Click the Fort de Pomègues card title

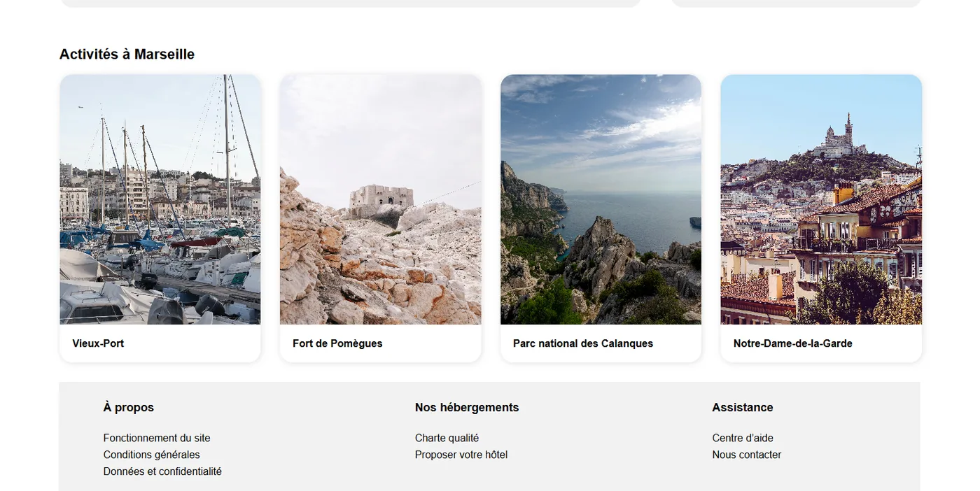click(x=337, y=343)
